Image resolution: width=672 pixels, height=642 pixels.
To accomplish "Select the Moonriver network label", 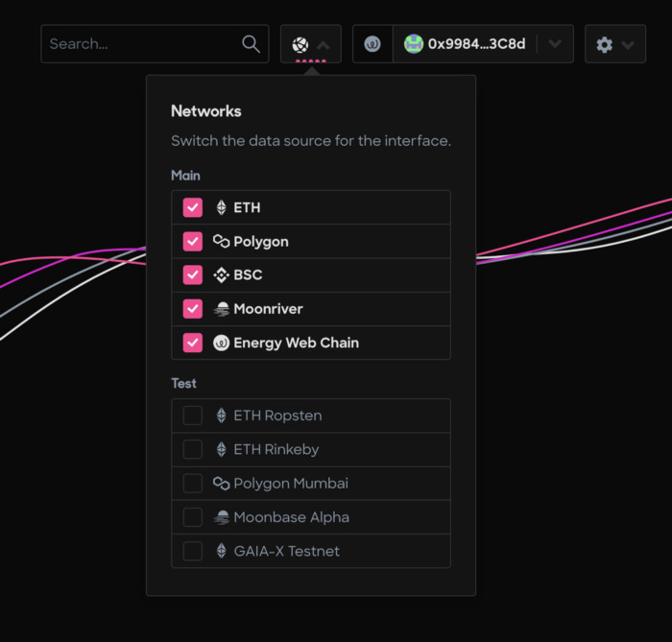I will point(268,309).
